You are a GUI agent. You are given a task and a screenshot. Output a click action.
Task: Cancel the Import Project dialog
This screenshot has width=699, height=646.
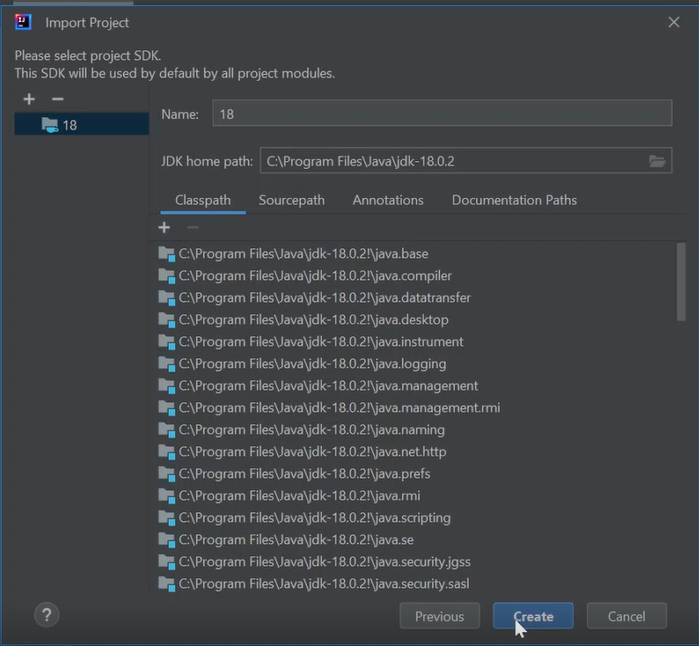(x=627, y=616)
